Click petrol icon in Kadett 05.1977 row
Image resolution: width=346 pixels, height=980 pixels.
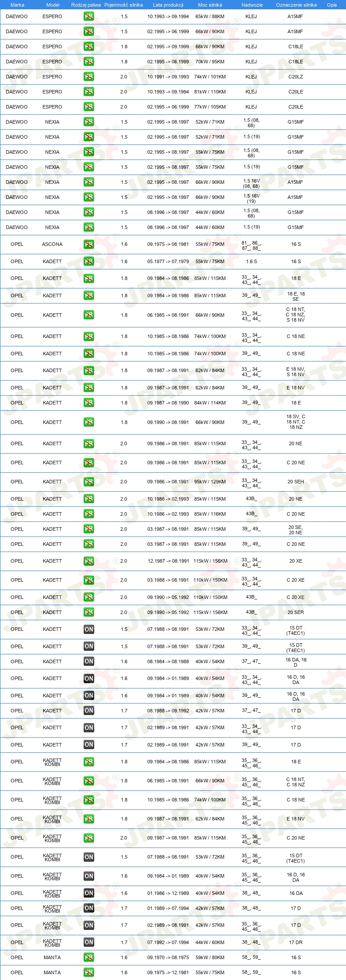(x=88, y=261)
